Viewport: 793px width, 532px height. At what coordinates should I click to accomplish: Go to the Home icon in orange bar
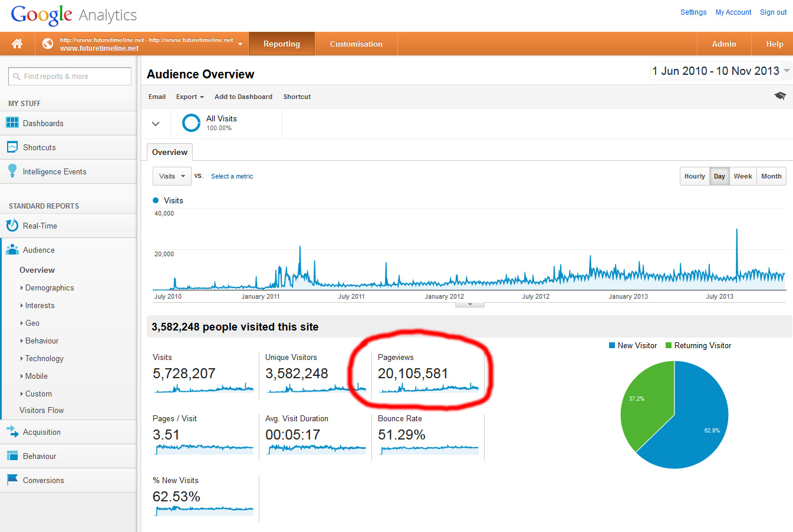pyautogui.click(x=17, y=44)
